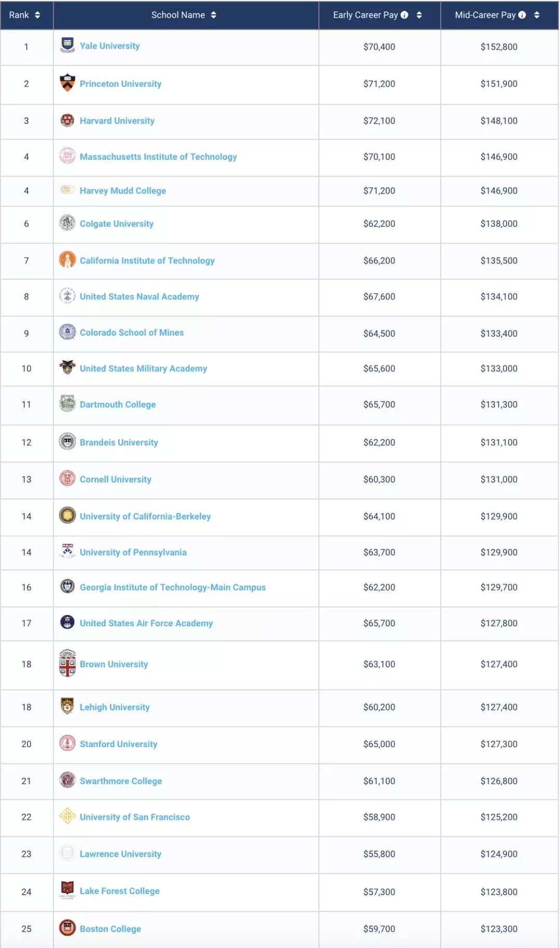Click the Early Career Pay info icon
The height and width of the screenshot is (948, 560).
(x=404, y=15)
